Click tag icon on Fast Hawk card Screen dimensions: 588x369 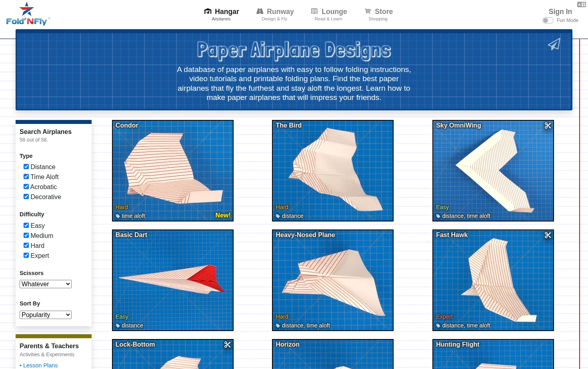tap(438, 326)
